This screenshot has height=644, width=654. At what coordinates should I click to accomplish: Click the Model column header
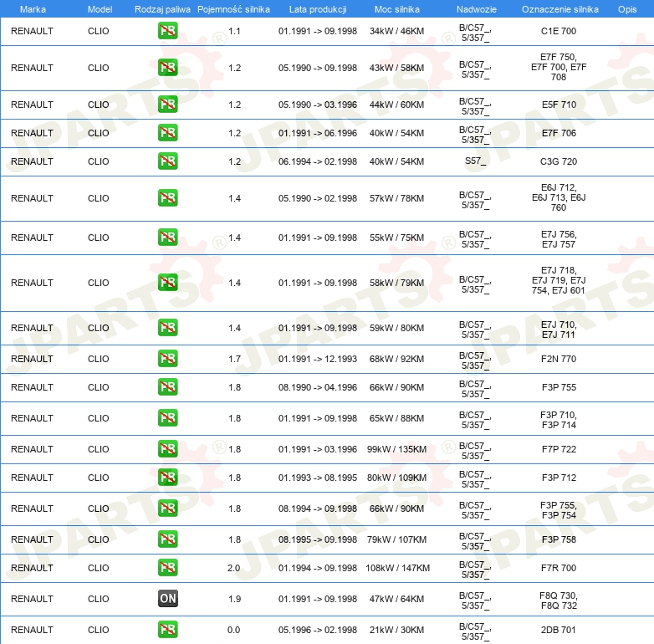tap(100, 9)
